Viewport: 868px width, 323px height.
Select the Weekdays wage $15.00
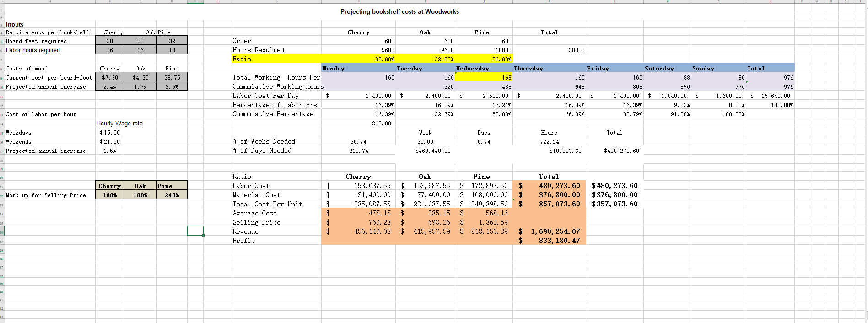[x=110, y=132]
